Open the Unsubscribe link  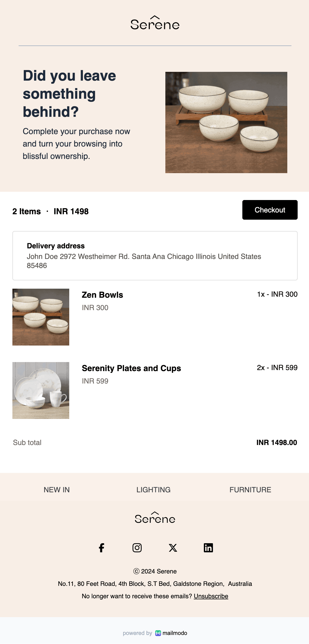pyautogui.click(x=211, y=596)
